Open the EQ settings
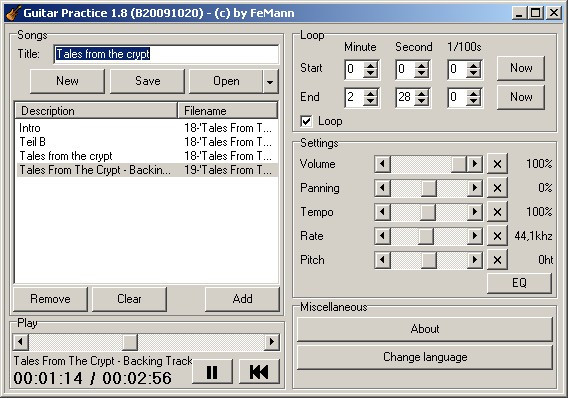The width and height of the screenshot is (568, 398). click(519, 283)
